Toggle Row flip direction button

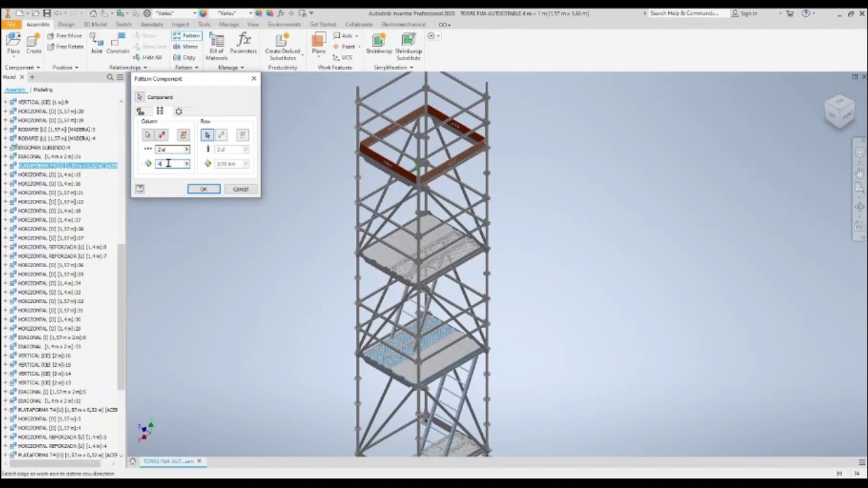click(221, 135)
